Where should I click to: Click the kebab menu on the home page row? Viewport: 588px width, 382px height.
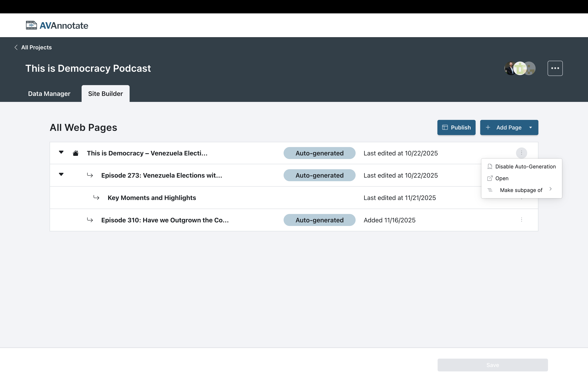click(521, 153)
